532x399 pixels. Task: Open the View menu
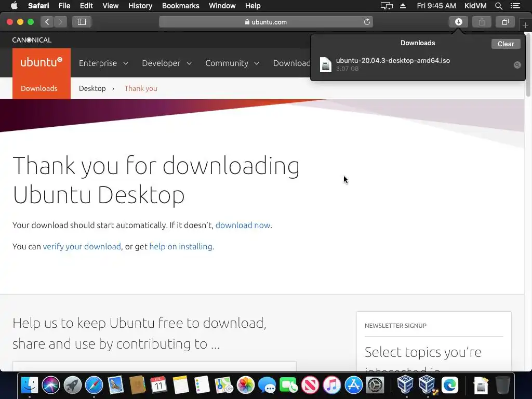click(x=110, y=6)
